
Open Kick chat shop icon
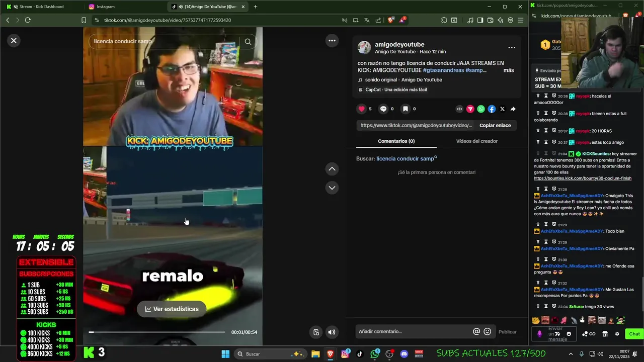click(x=605, y=334)
